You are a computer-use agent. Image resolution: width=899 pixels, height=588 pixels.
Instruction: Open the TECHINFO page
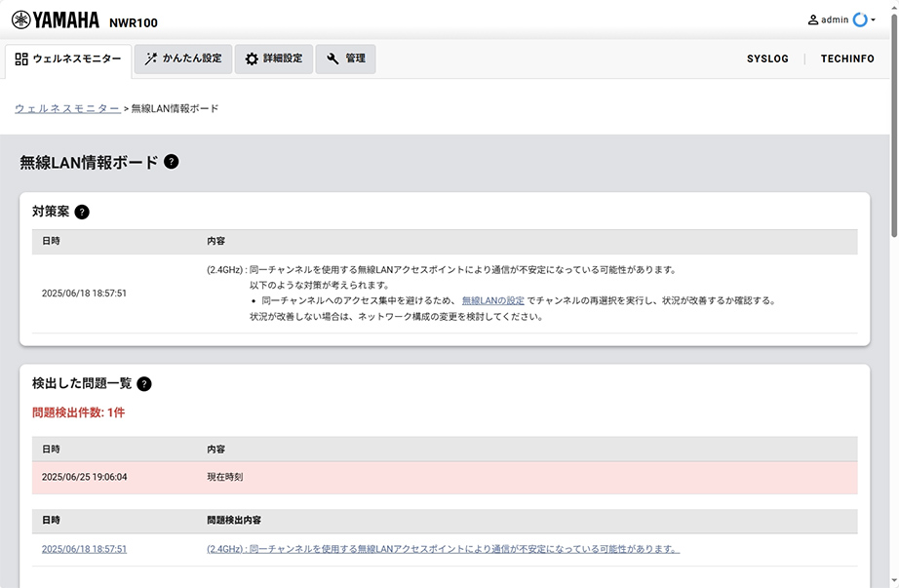tap(849, 59)
